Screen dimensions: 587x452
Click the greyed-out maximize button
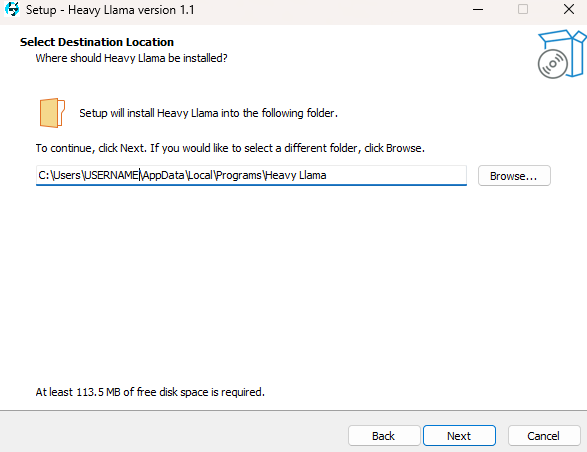[x=523, y=9]
